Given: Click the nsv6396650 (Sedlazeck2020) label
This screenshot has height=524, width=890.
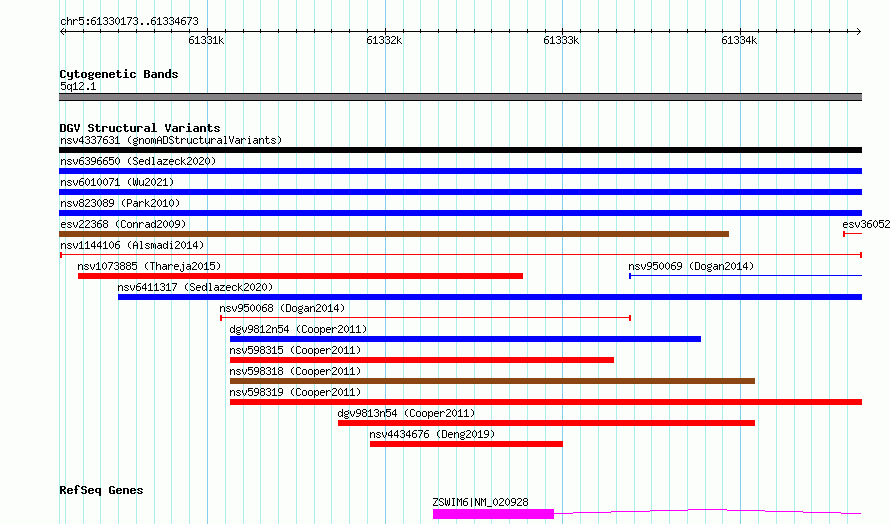Looking at the screenshot, I should (138, 161).
